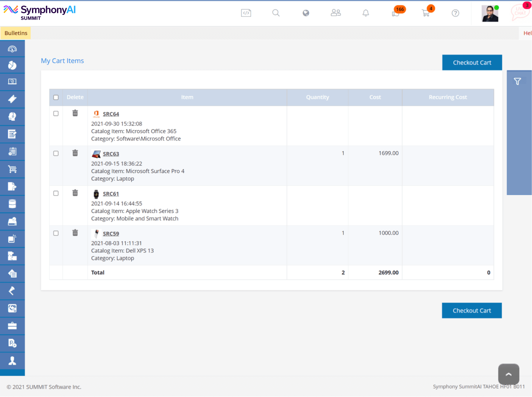Check the SRC59 row checkbox
The image size is (532, 397).
(56, 233)
